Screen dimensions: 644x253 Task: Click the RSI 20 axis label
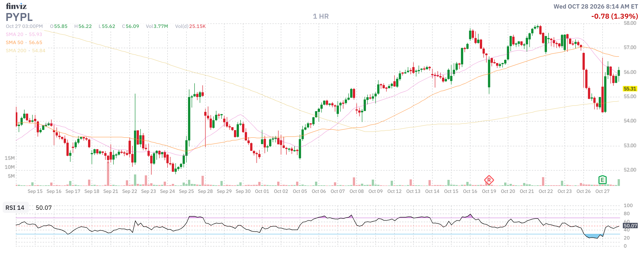tap(627, 238)
